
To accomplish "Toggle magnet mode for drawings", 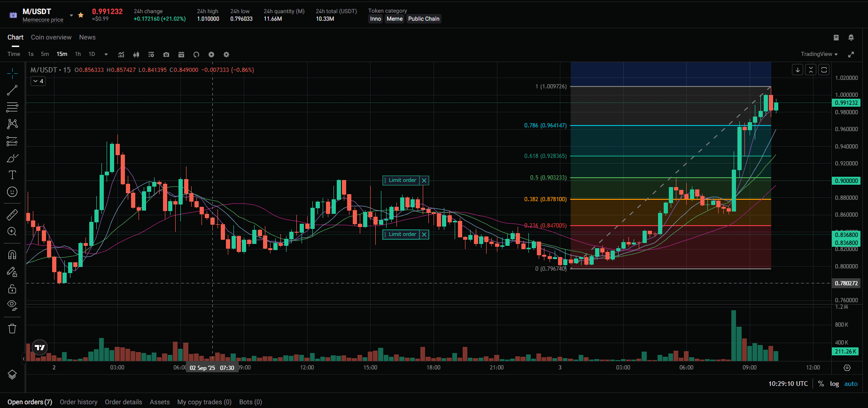I will [x=12, y=255].
